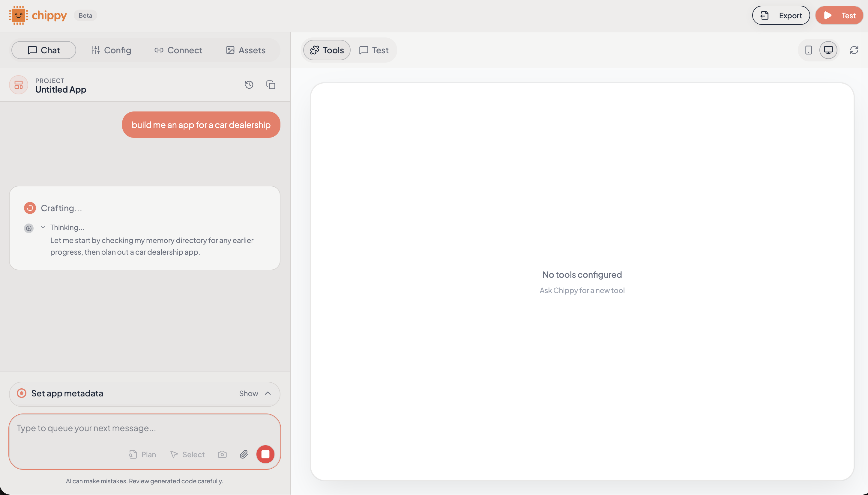Click the Crafting spinner icon
Viewport: 868px width, 495px height.
(x=30, y=208)
